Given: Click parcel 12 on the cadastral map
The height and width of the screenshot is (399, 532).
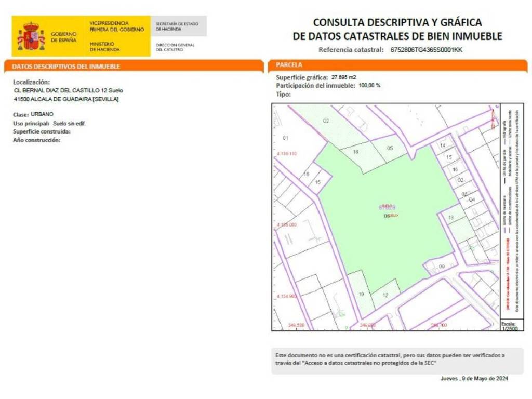Looking at the screenshot, I should [x=385, y=295].
